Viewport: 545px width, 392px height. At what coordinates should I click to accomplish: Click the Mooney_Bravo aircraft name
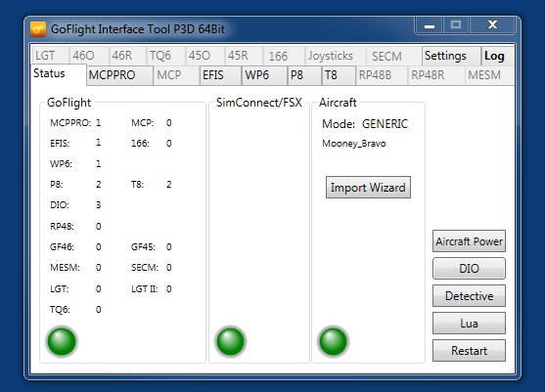pos(354,144)
